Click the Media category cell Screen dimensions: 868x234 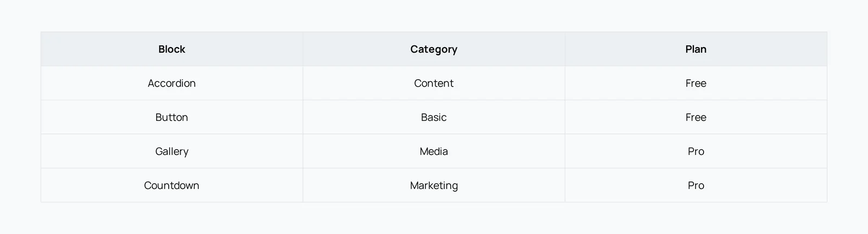434,152
